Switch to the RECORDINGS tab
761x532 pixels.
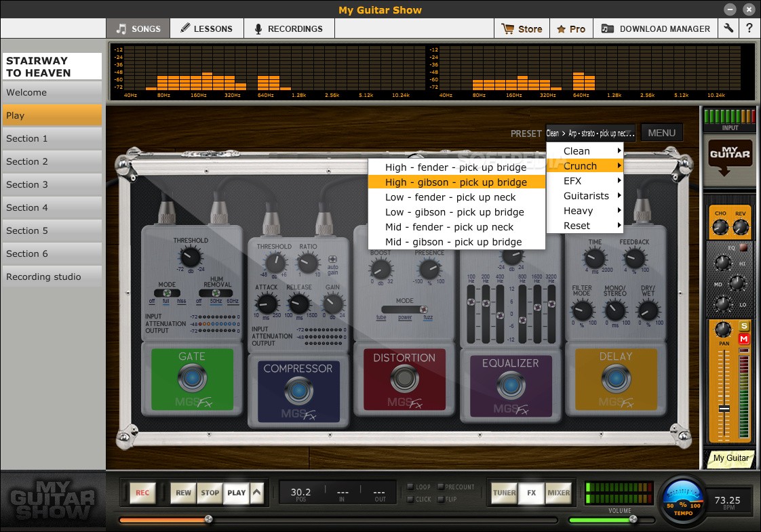point(289,28)
